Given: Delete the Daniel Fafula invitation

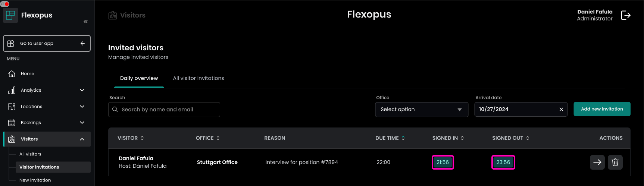Looking at the screenshot, I should (x=615, y=163).
